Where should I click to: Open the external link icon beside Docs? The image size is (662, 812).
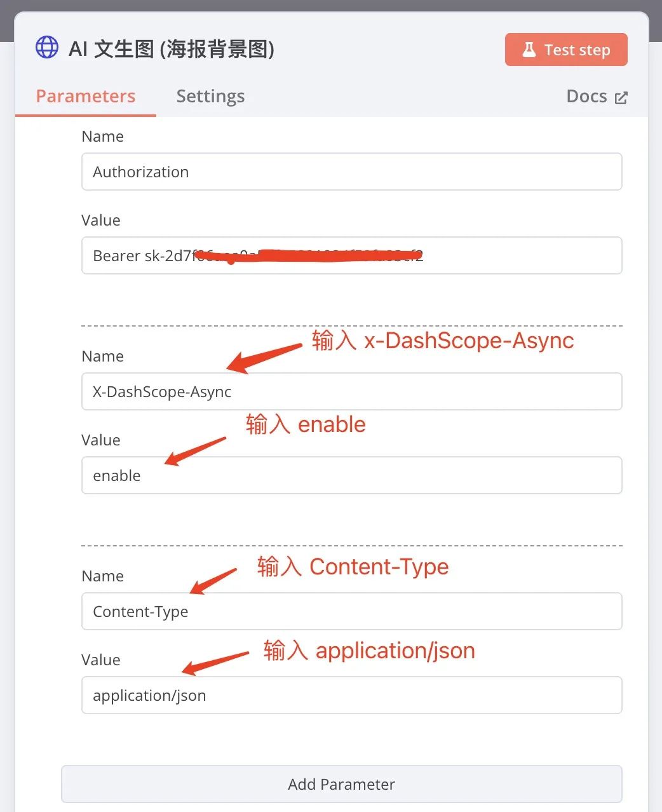pos(621,97)
